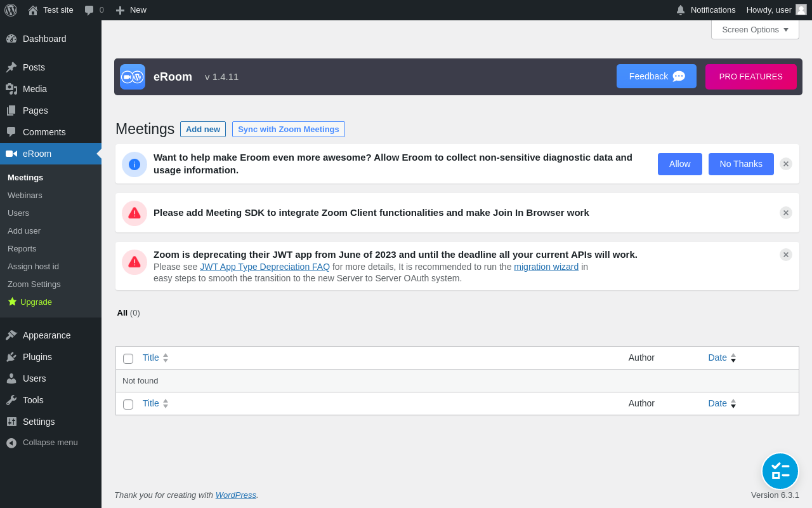Open the Media library menu
This screenshot has height=508, width=812.
click(51, 89)
